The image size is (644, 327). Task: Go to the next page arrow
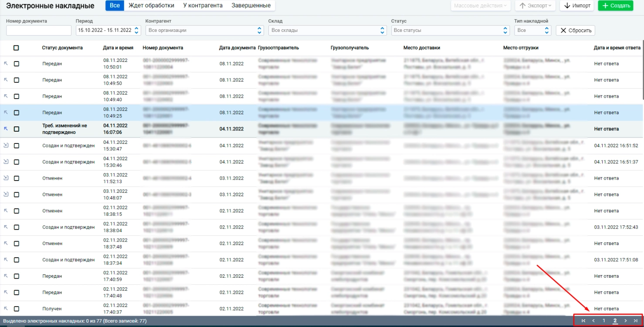pyautogui.click(x=626, y=321)
